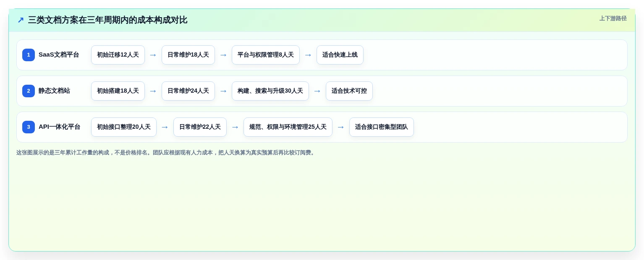
Task: Click the number 1 badge for SaaS文档平台
Action: coord(29,55)
